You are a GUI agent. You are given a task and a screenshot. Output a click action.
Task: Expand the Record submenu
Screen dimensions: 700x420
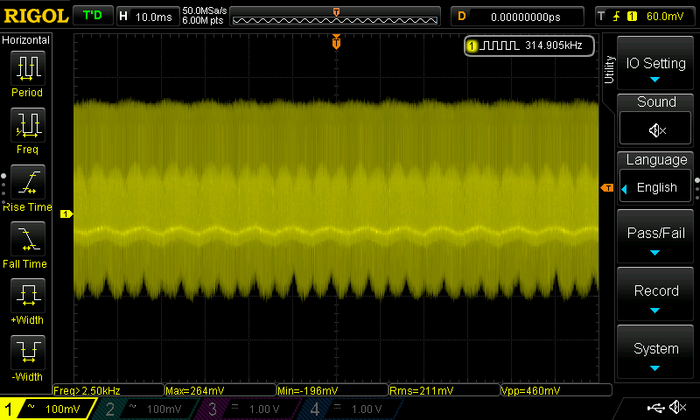click(656, 297)
